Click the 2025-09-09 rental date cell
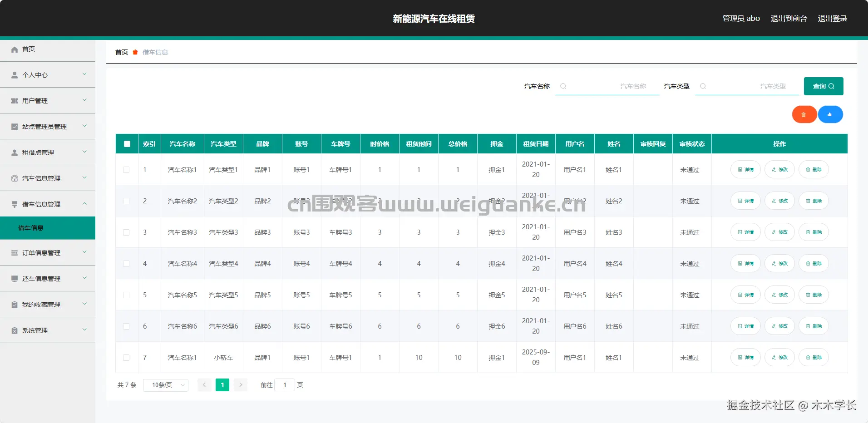The height and width of the screenshot is (423, 868). (x=536, y=358)
